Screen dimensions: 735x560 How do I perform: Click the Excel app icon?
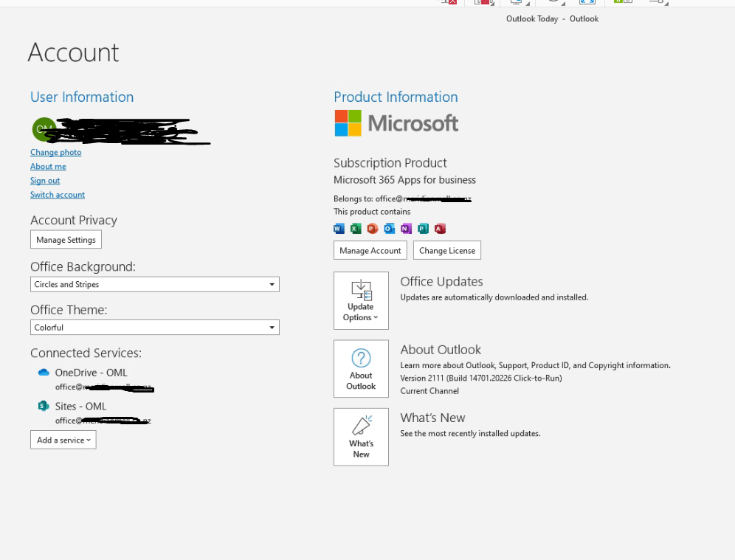click(356, 229)
